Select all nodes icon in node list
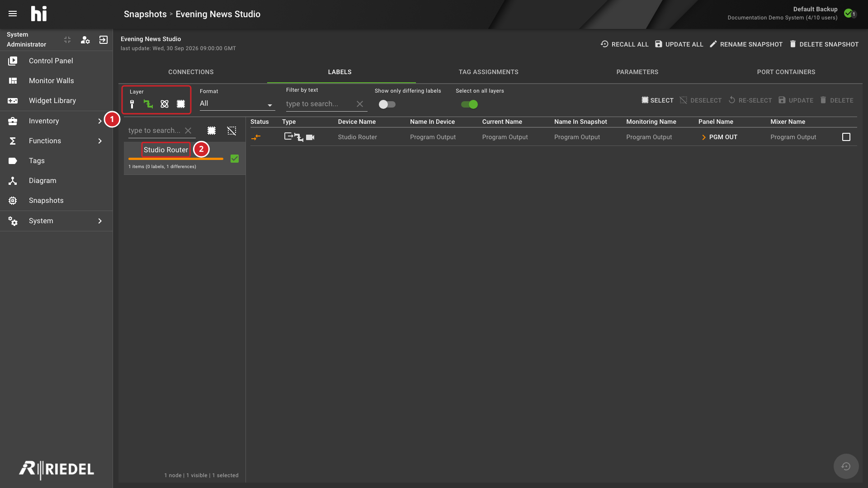868x488 pixels. pyautogui.click(x=212, y=131)
